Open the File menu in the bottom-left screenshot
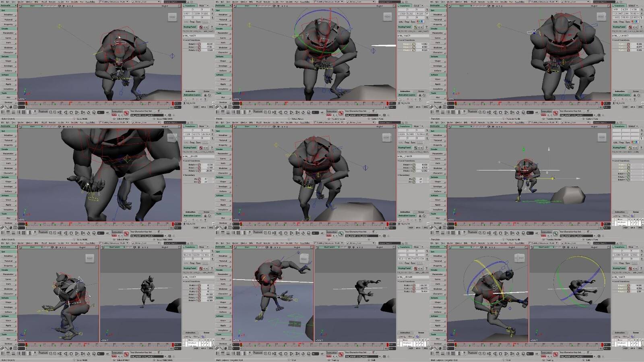The image size is (644, 362). [3, 243]
